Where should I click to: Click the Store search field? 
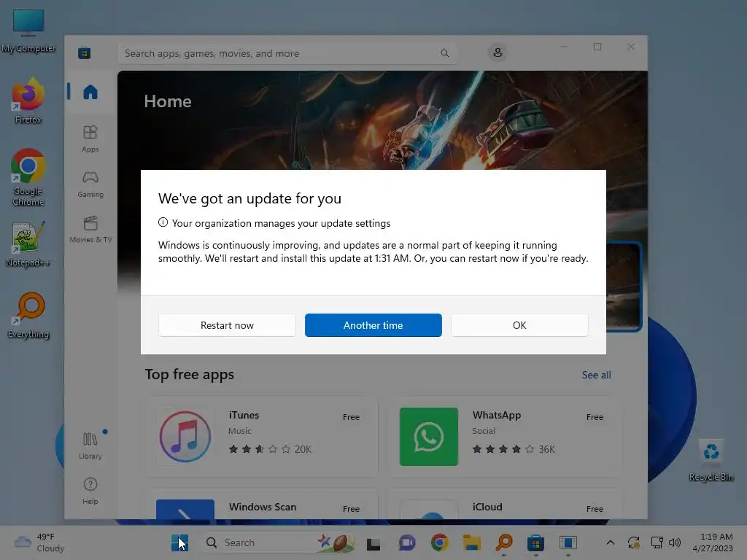287,53
